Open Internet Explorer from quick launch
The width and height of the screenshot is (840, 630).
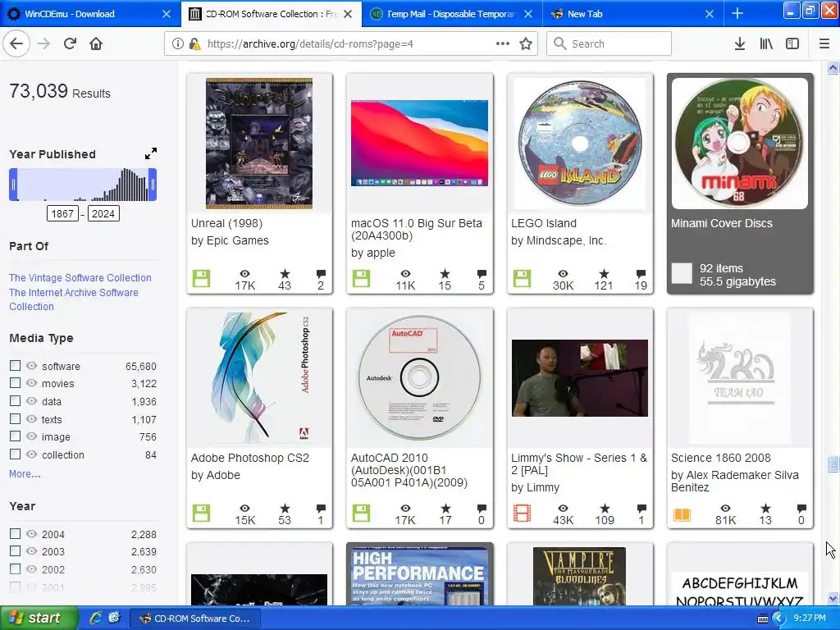pyautogui.click(x=96, y=618)
